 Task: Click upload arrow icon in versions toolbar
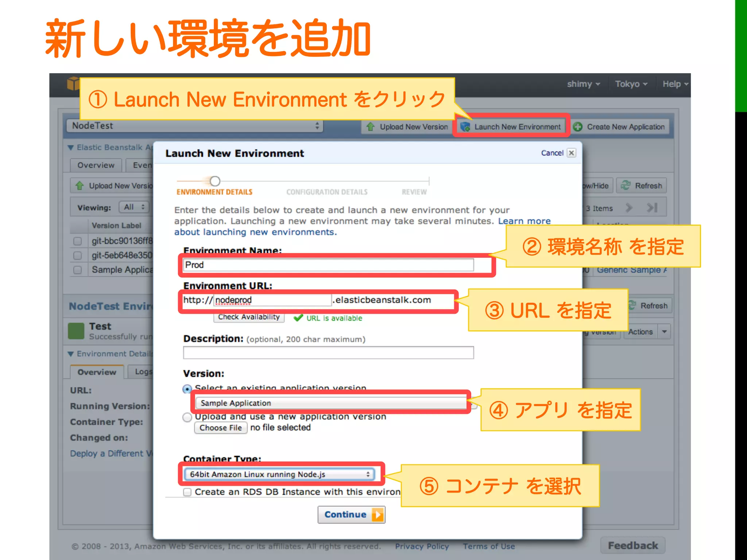tap(80, 186)
